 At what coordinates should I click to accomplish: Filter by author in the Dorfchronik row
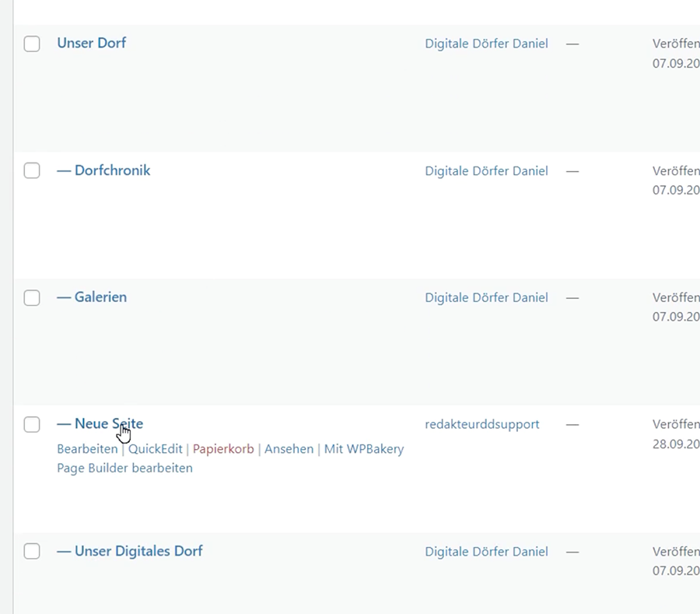tap(486, 170)
